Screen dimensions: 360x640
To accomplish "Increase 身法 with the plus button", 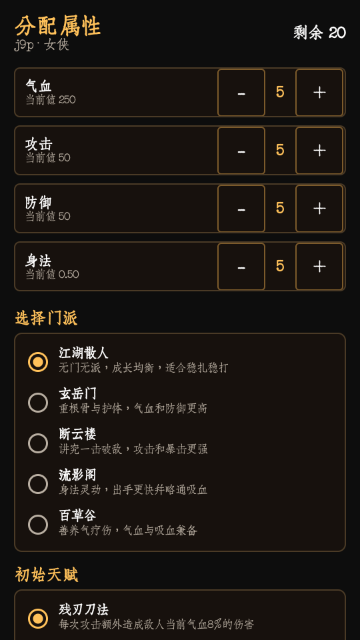I will (319, 267).
